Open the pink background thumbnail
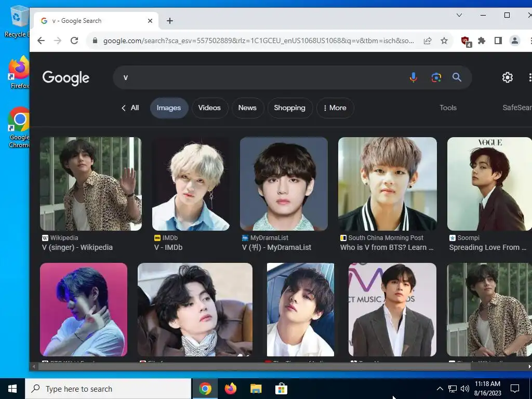The width and height of the screenshot is (532, 399). pos(84,310)
